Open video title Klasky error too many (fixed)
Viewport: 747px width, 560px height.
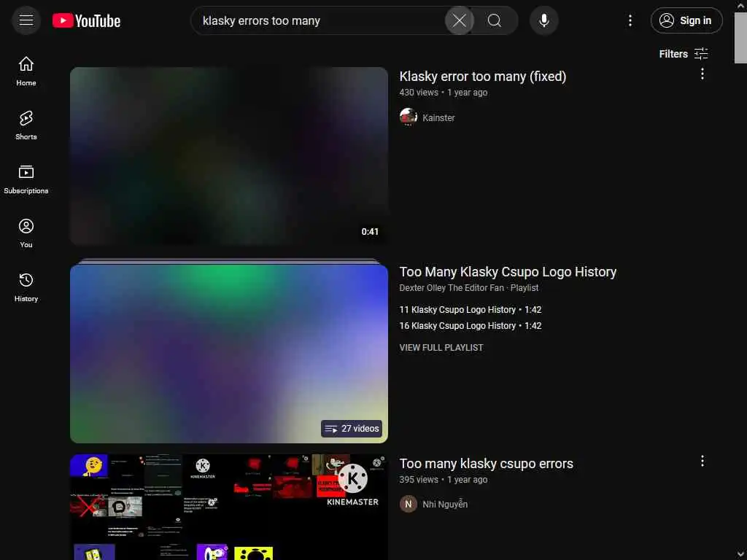(483, 76)
